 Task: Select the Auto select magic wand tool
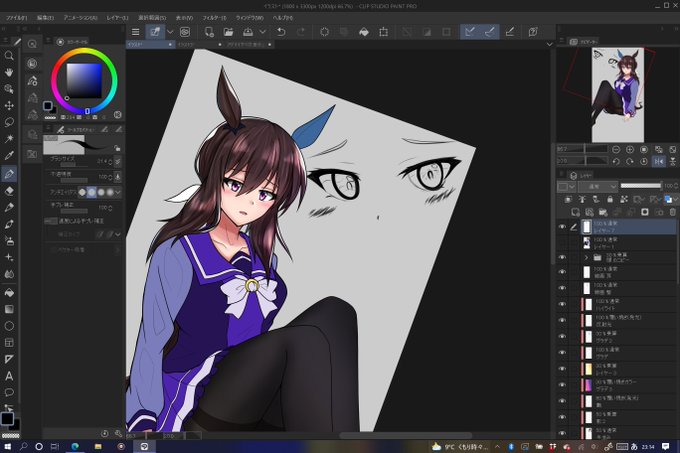click(x=9, y=139)
